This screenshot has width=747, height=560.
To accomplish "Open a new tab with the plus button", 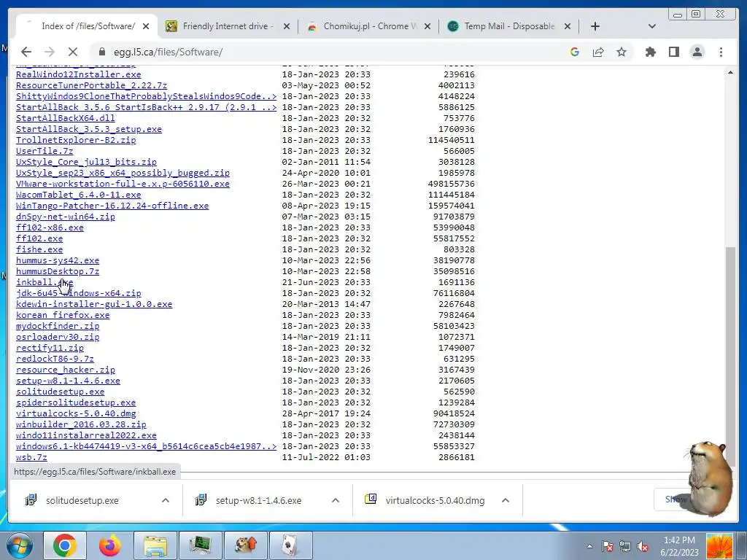I will [x=595, y=26].
